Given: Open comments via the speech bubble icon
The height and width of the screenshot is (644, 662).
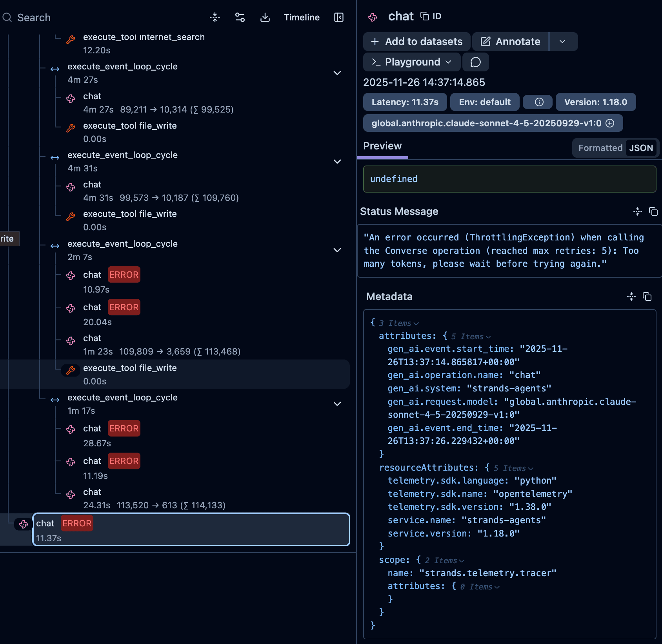Looking at the screenshot, I should [475, 62].
